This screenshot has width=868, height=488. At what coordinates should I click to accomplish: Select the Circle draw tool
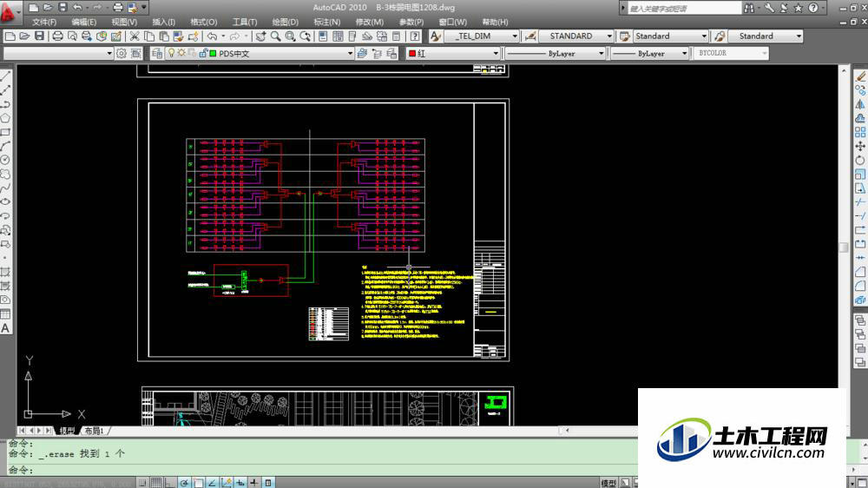coord(5,160)
